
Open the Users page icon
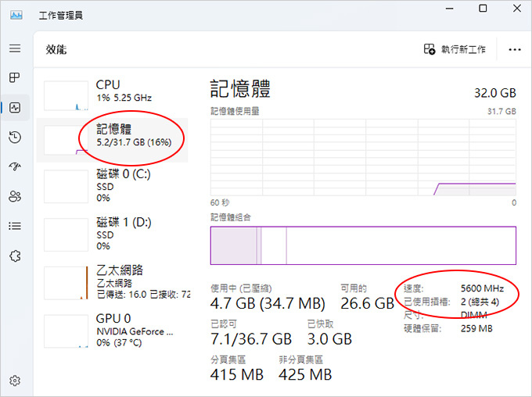coord(15,196)
